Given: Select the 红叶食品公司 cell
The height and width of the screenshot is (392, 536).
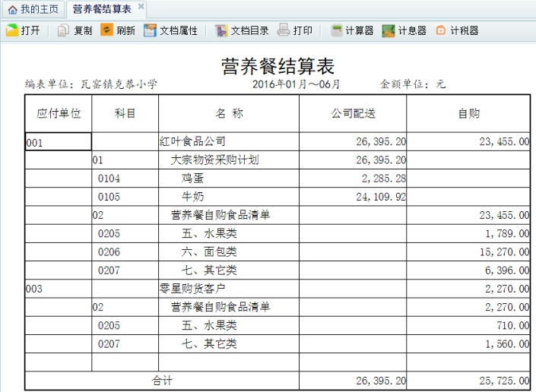Looking at the screenshot, I should pyautogui.click(x=229, y=142).
